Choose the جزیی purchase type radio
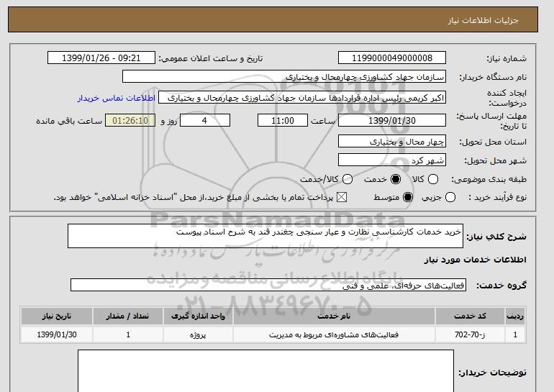 (450, 197)
